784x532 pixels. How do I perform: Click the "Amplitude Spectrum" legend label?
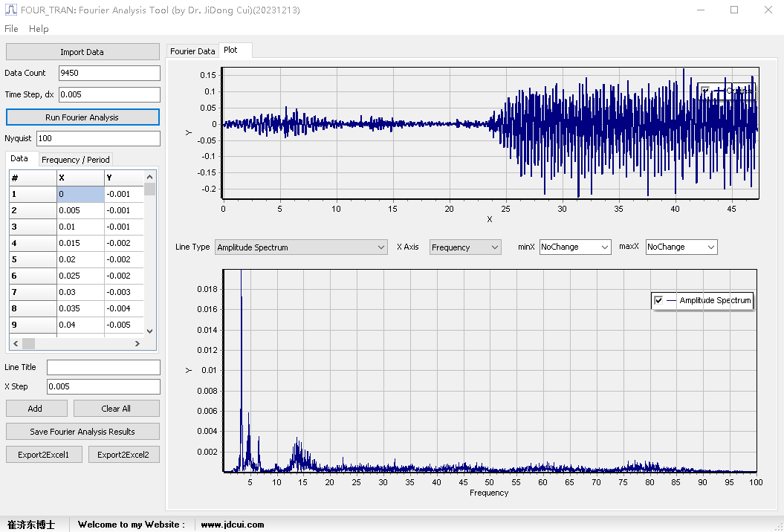tap(715, 300)
